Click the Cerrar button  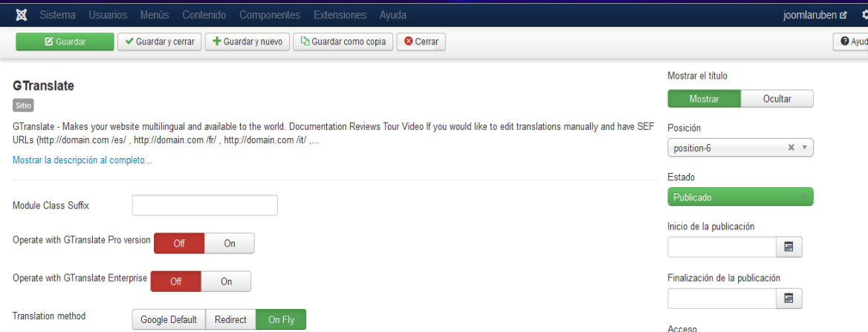421,42
